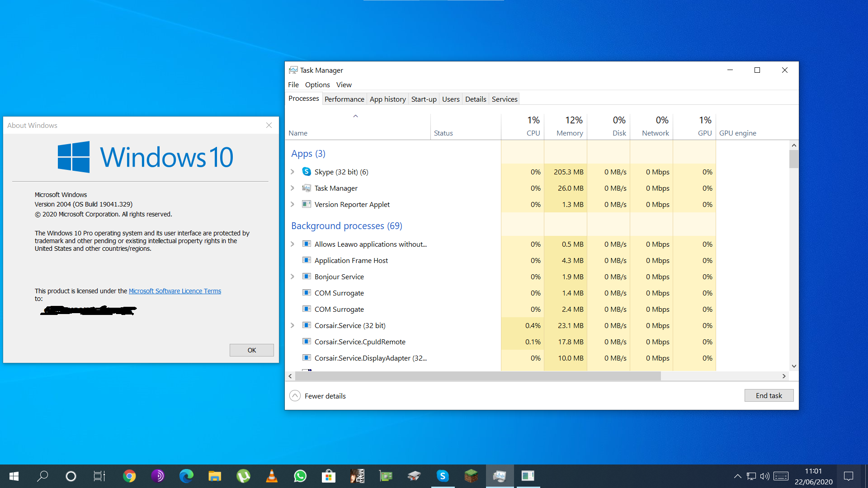Image resolution: width=868 pixels, height=488 pixels.
Task: Open the network tray icon
Action: 751,476
